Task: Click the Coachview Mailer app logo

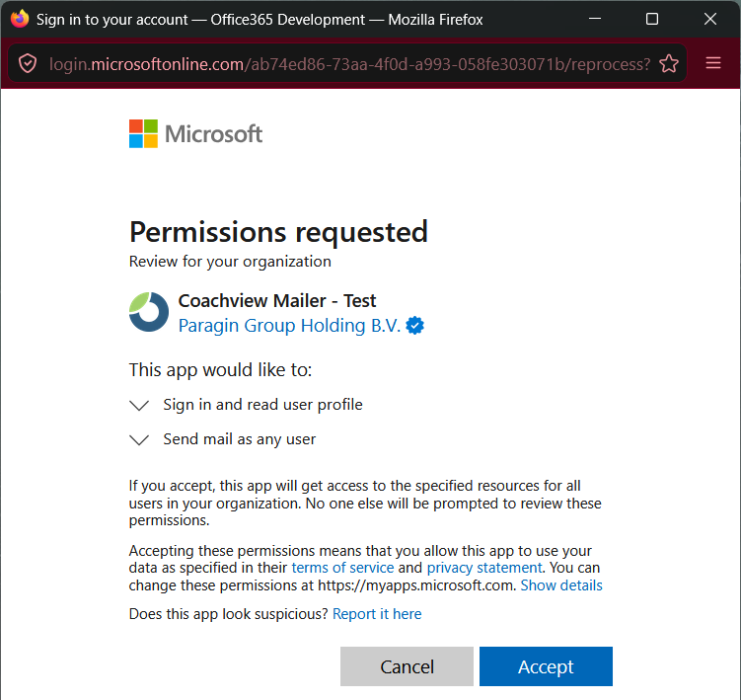Action: pyautogui.click(x=149, y=312)
